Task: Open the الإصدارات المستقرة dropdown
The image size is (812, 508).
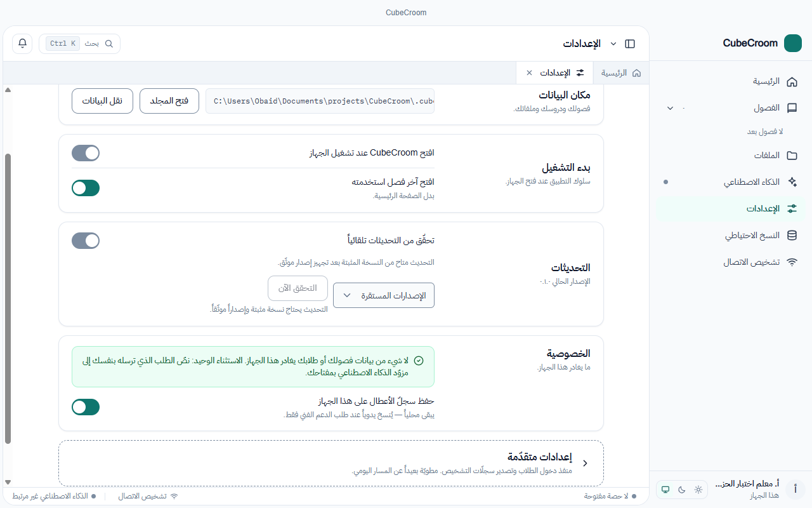Action: pos(384,295)
